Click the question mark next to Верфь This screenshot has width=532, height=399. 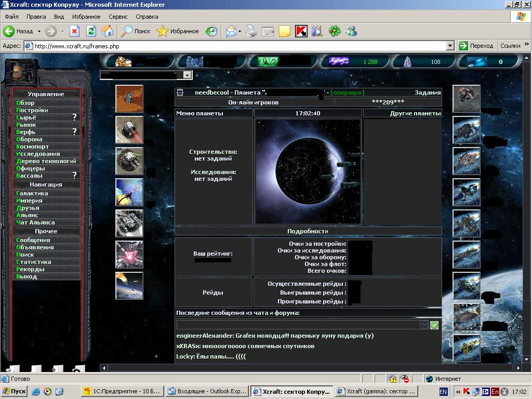tap(74, 132)
